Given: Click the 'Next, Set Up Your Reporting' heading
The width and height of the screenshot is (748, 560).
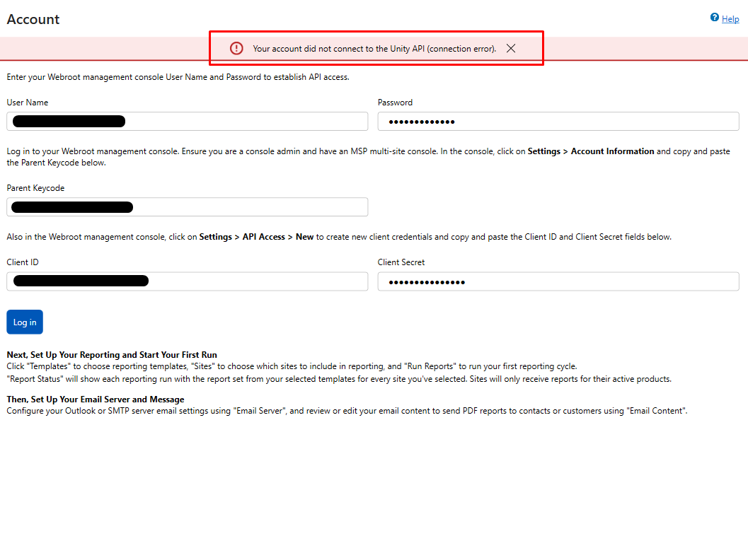Looking at the screenshot, I should pos(112,354).
